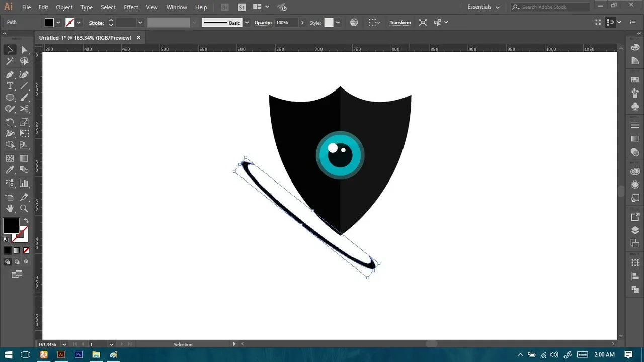
Task: Select the Ellipse tool
Action: [10, 98]
